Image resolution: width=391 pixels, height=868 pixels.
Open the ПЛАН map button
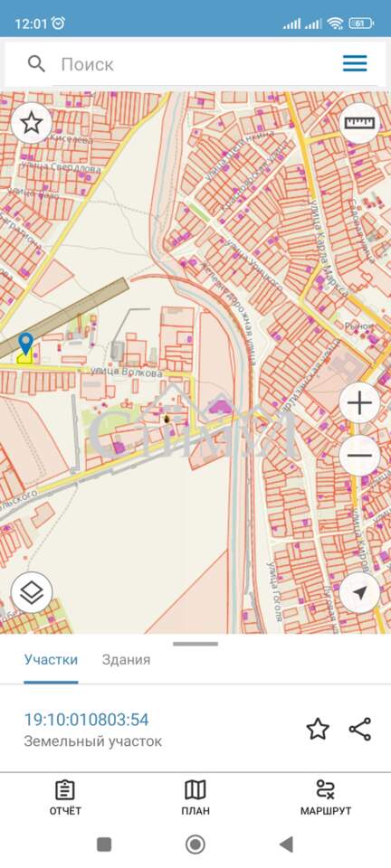195,797
